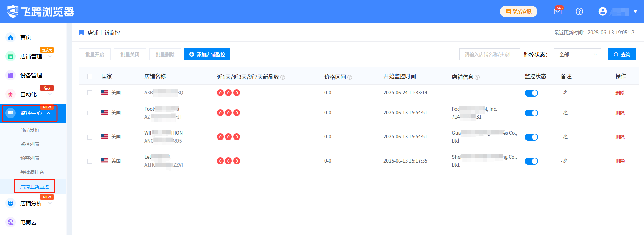
Task: Open the mail inbox icon with 348 badge
Action: point(557,12)
